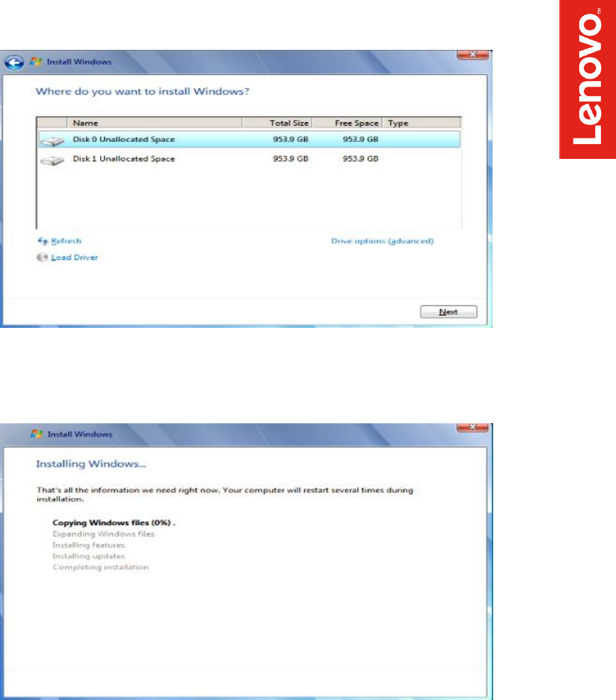Select Disk 1 Unallocated Space

tap(249, 159)
